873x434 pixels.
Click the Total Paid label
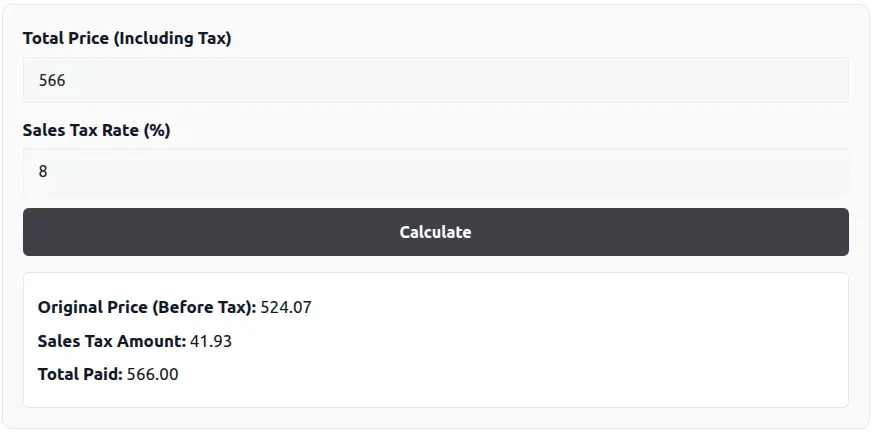80,375
